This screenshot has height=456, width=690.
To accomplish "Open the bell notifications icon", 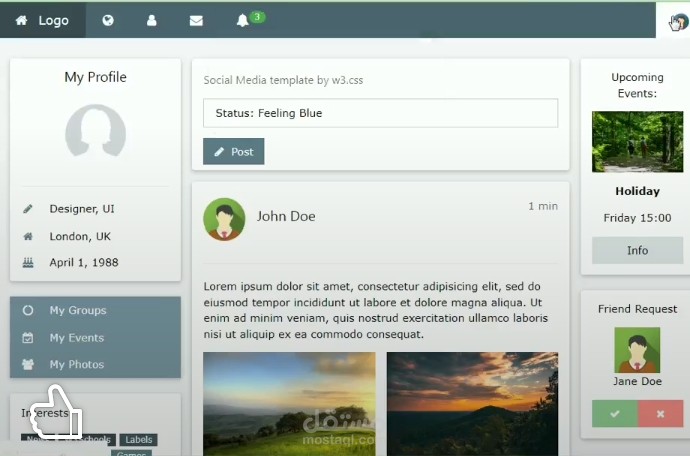I will click(x=242, y=20).
